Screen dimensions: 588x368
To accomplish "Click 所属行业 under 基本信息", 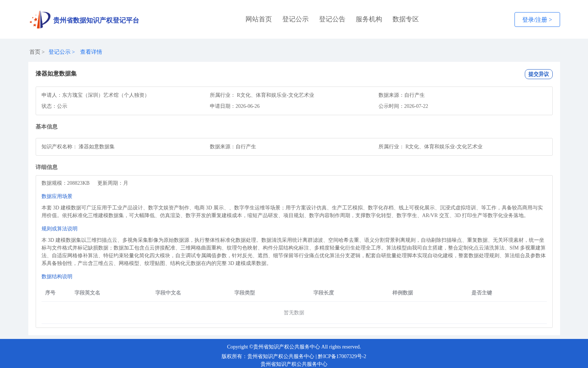I will click(430, 146).
